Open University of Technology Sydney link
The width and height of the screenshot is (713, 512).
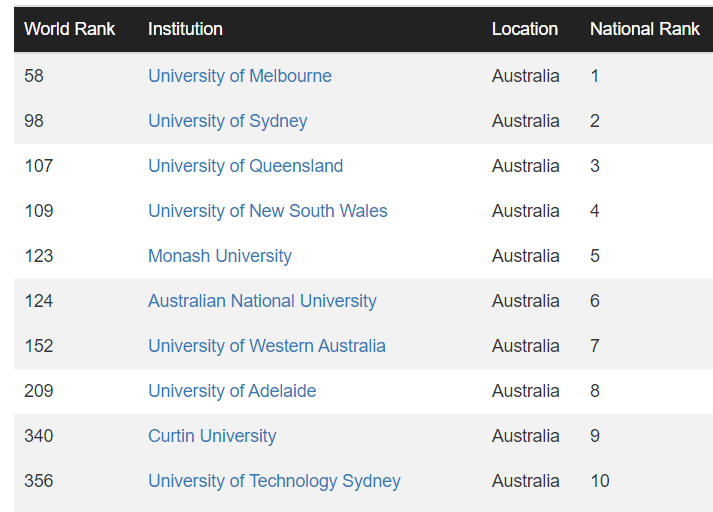pos(274,481)
